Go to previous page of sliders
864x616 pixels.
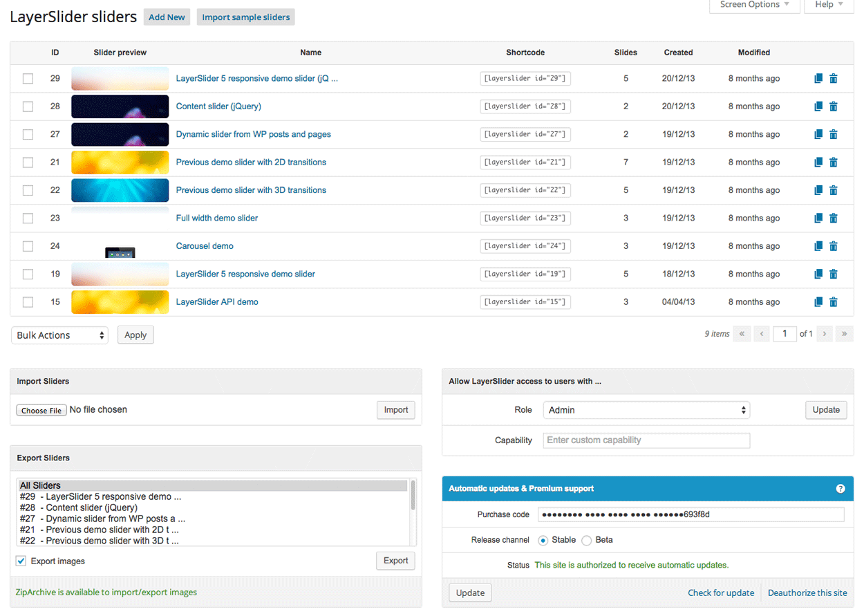point(762,334)
